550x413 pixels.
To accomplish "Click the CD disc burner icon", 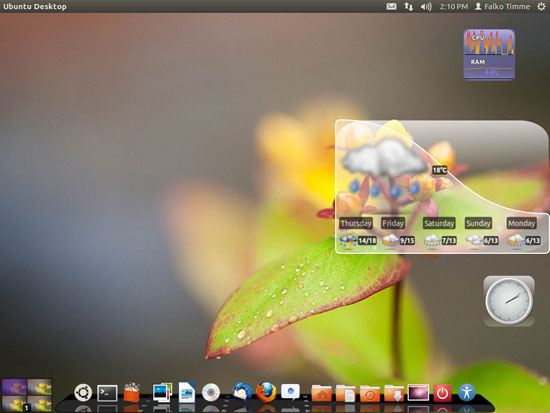I will (x=211, y=393).
